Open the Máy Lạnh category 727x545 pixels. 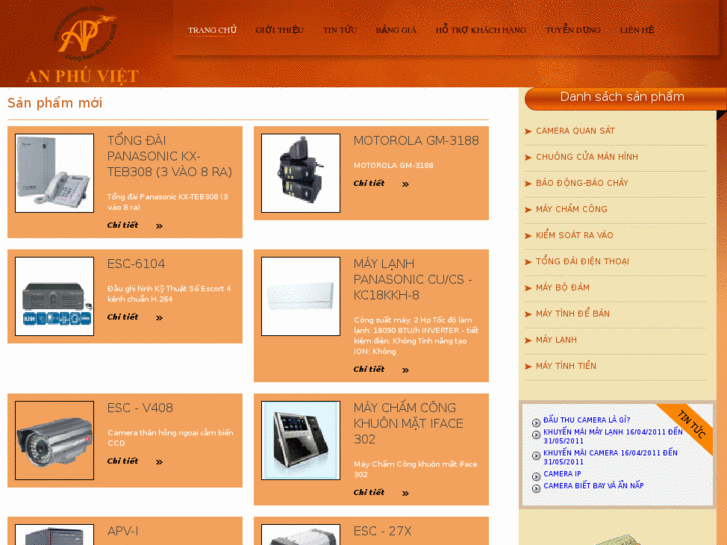point(556,340)
